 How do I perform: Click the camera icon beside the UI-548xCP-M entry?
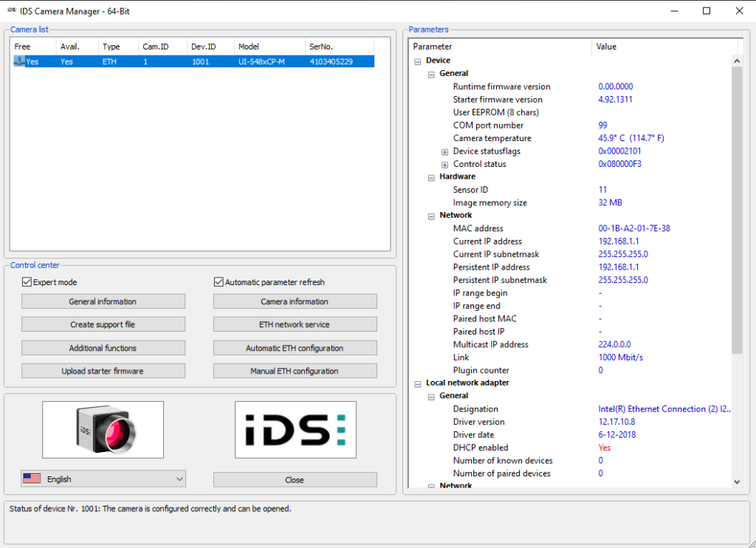19,61
